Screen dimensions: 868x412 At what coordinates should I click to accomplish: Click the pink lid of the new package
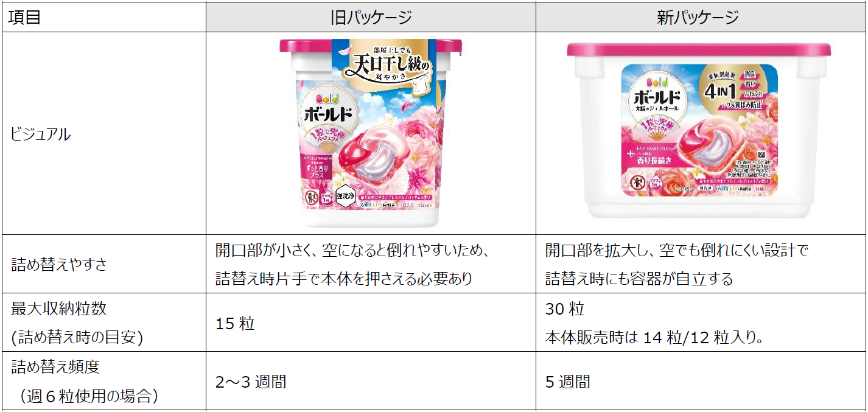tap(699, 51)
